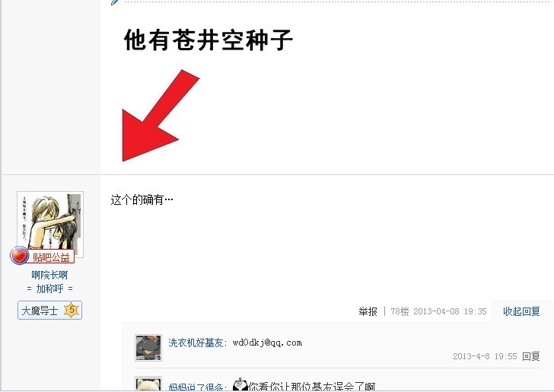The width and height of the screenshot is (554, 392).
Task: Click the pencil icon at top
Action: pos(115,2)
